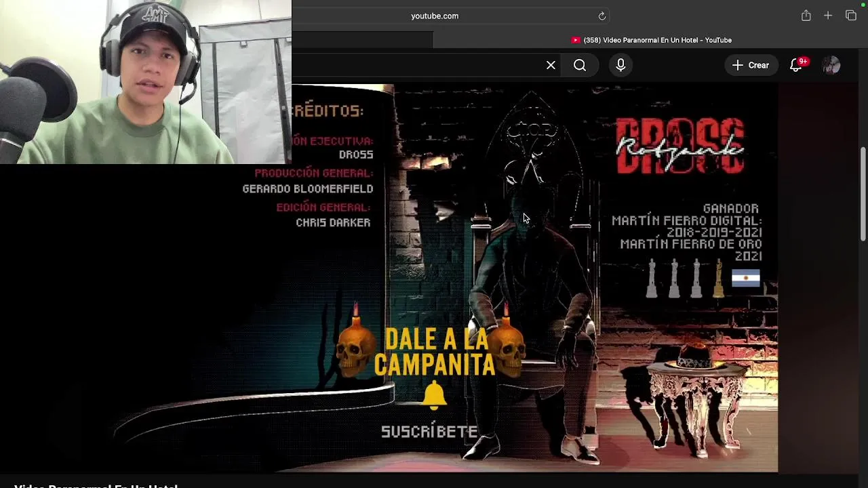Screen dimensions: 868x488
Task: Start voice search with microphone
Action: pyautogui.click(x=620, y=65)
